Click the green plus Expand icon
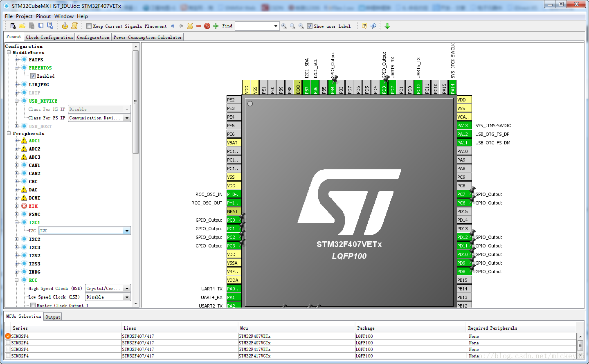 coord(216,26)
